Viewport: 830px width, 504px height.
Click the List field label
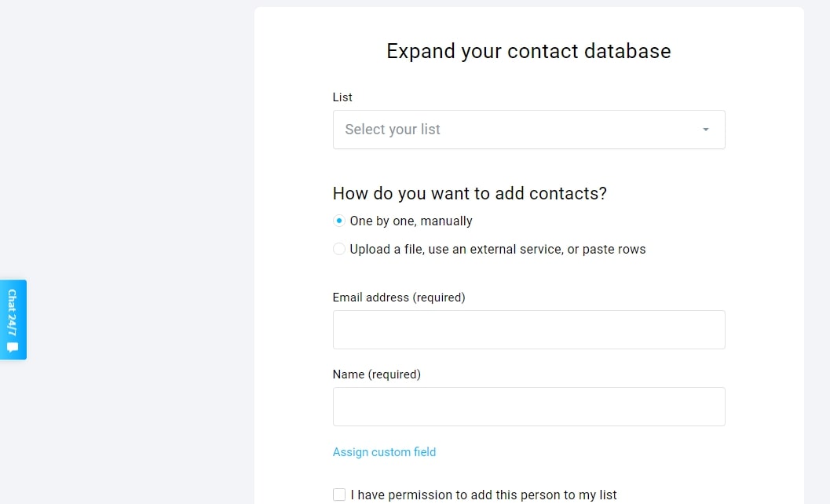tap(342, 97)
